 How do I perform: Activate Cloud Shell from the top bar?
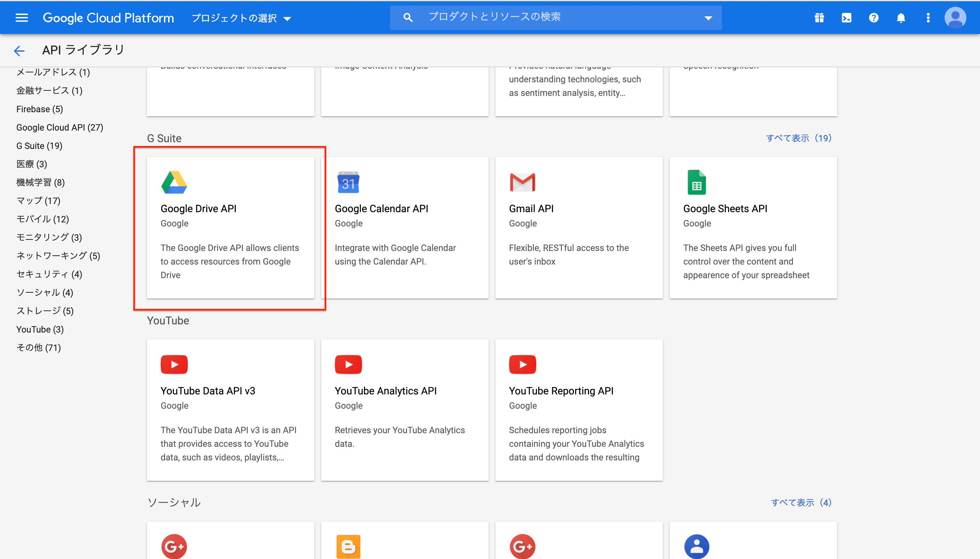pos(846,17)
